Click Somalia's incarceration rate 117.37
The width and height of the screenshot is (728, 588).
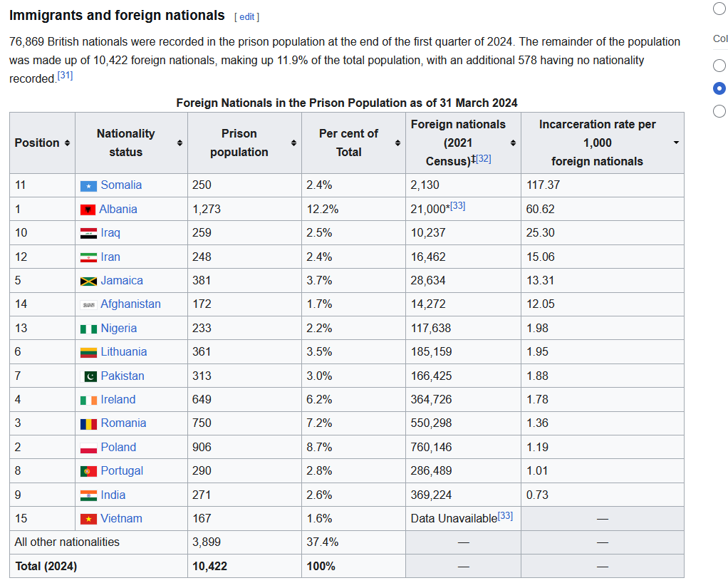coord(544,185)
